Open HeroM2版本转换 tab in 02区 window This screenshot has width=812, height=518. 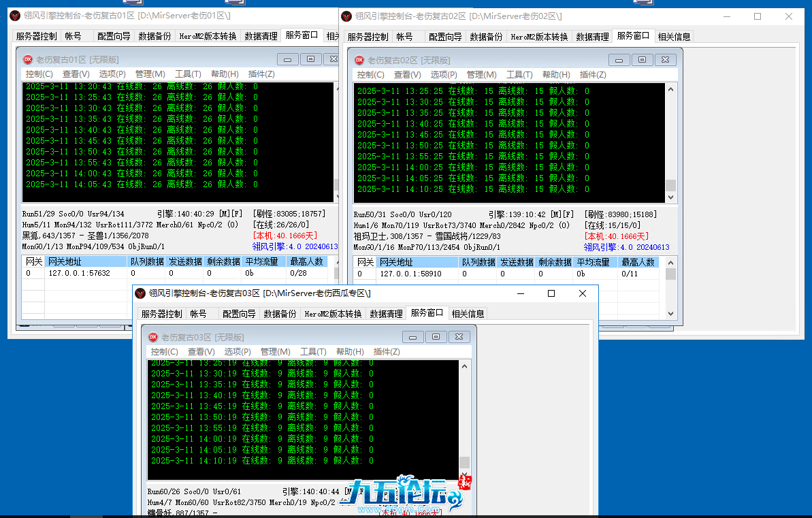point(539,37)
